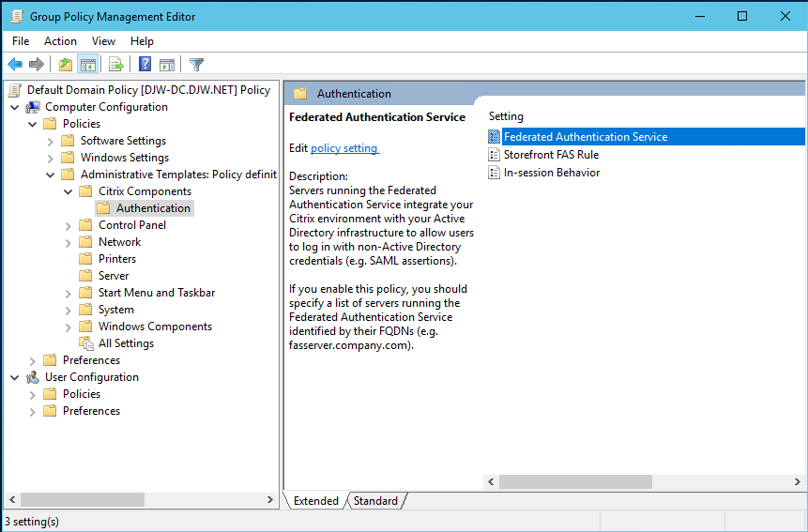Click the Setting column header

507,116
